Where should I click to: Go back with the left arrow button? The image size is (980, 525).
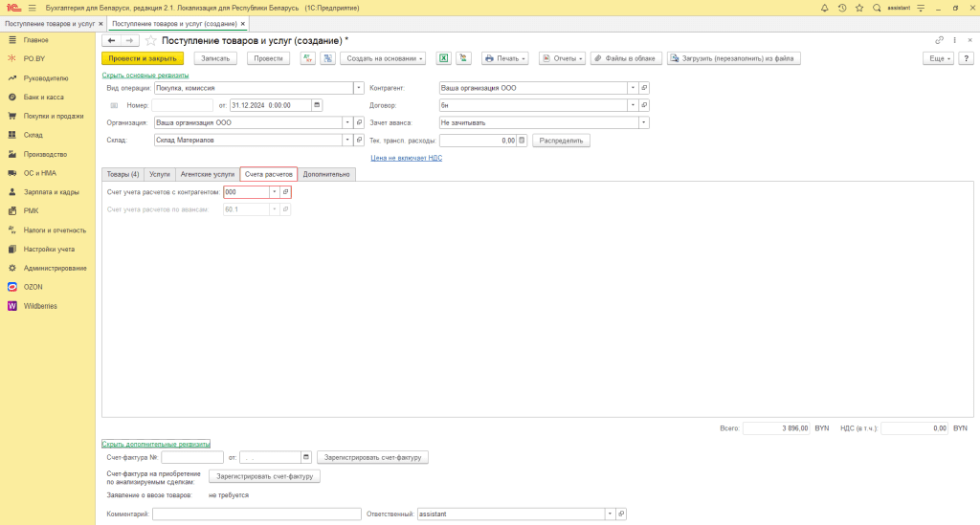point(111,41)
